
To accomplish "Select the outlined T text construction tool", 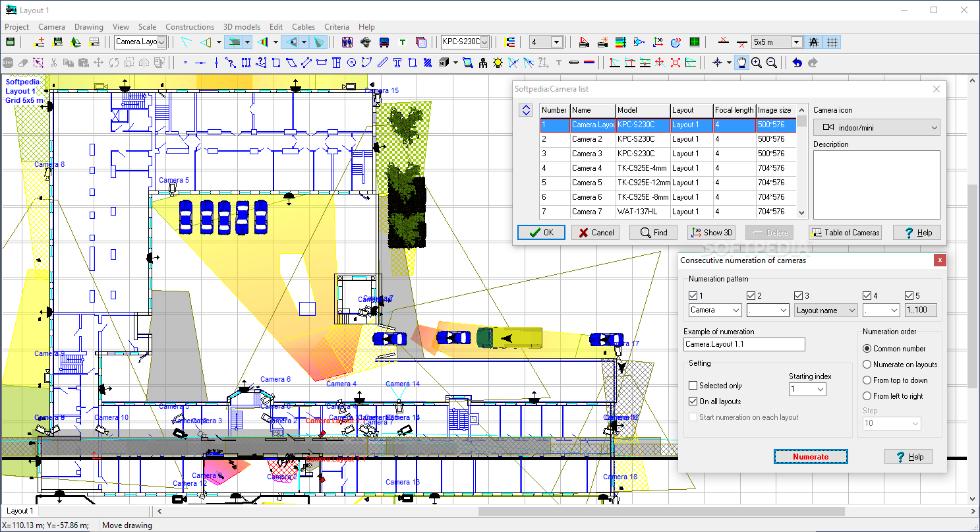I will click(x=397, y=63).
